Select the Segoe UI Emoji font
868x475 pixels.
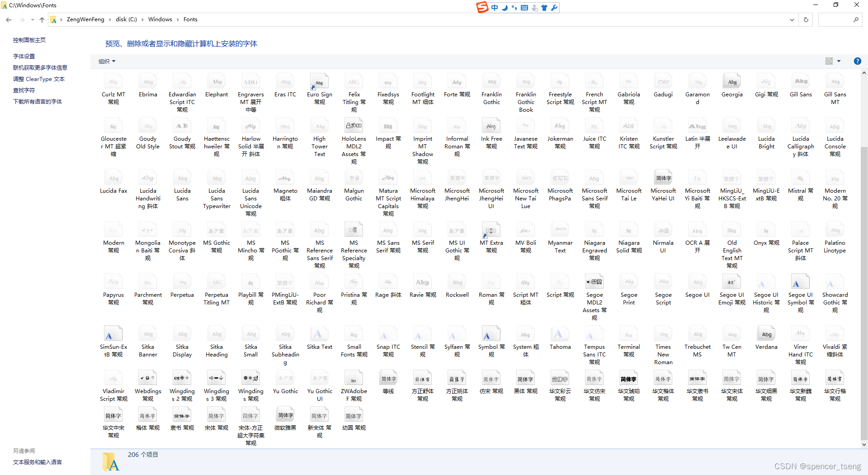click(x=732, y=282)
